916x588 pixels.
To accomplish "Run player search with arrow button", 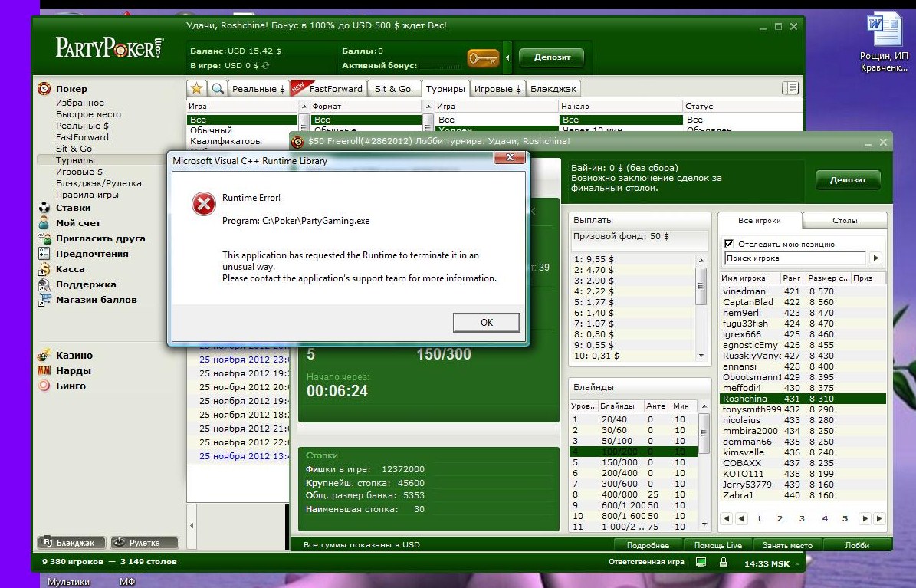I will pos(875,258).
